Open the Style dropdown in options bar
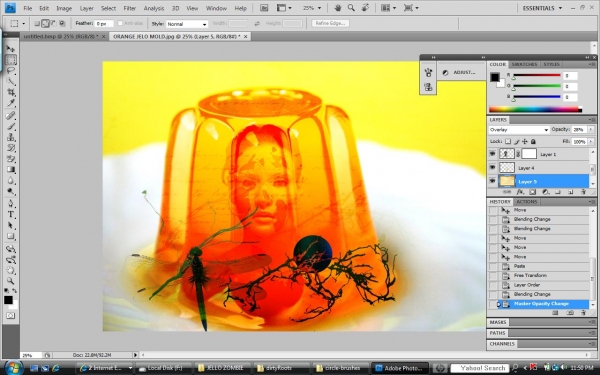 (x=187, y=24)
